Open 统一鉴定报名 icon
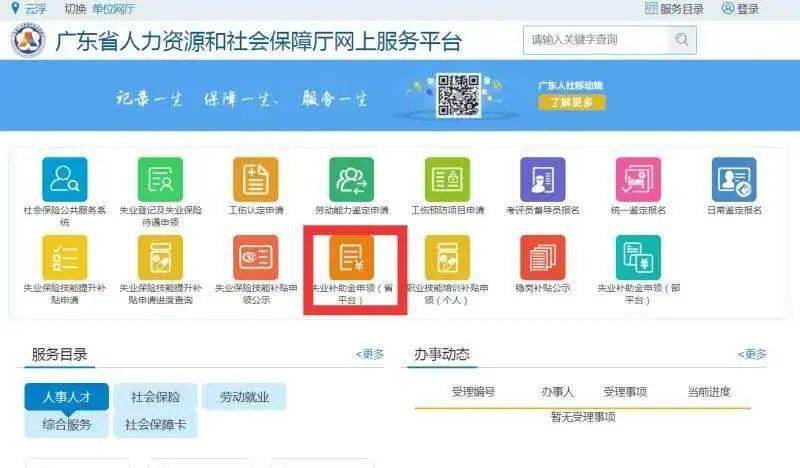Screen dimensions: 800x468 tap(638, 179)
